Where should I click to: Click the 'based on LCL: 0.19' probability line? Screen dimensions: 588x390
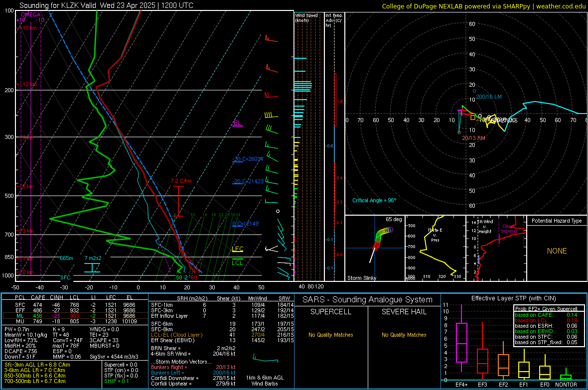coord(546,320)
